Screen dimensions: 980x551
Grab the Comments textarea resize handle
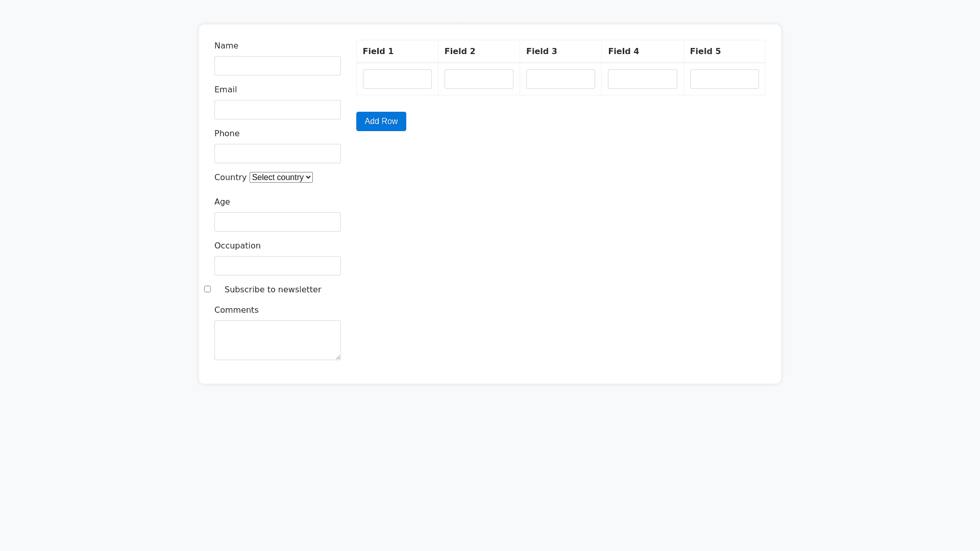click(x=338, y=357)
